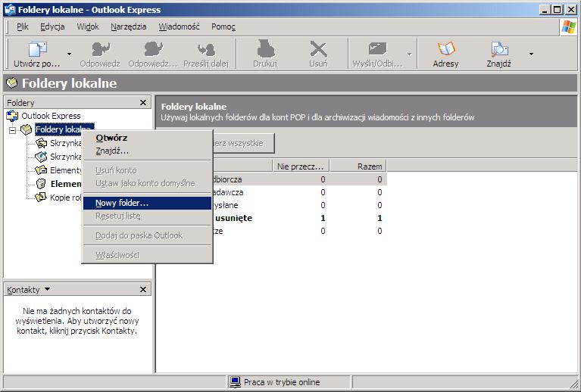Open the dropdown arrow beside Znajdź
The height and width of the screenshot is (392, 581).
point(531,54)
